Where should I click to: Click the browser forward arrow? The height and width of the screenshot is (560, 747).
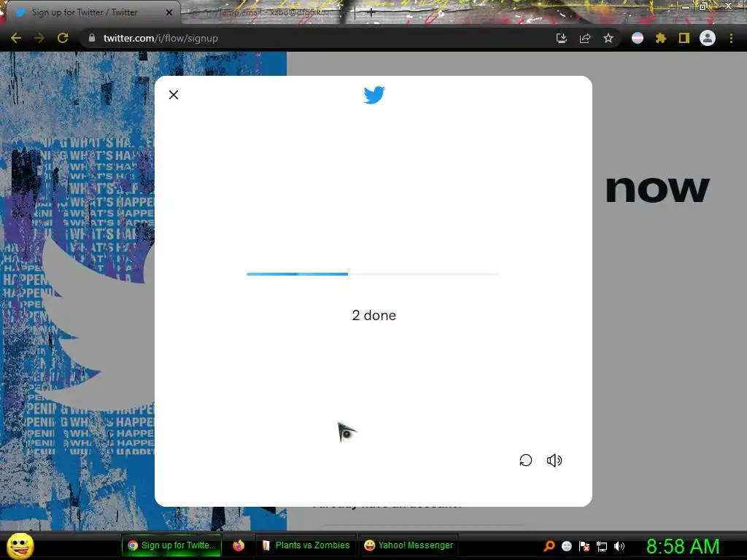click(39, 38)
